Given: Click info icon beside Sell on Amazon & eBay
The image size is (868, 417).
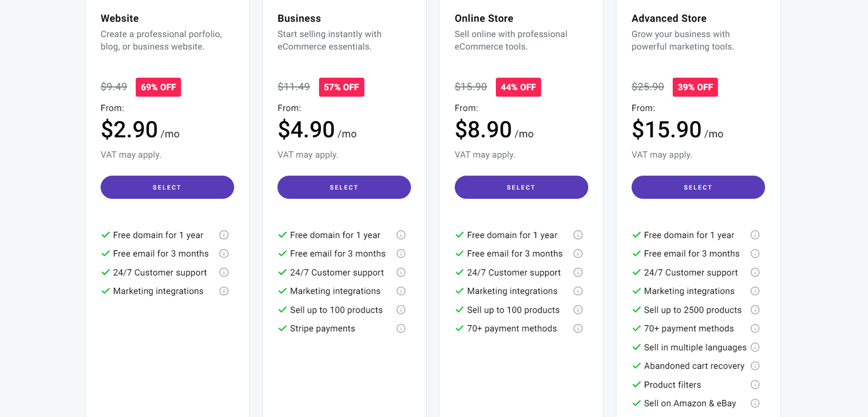Looking at the screenshot, I should coord(755,403).
